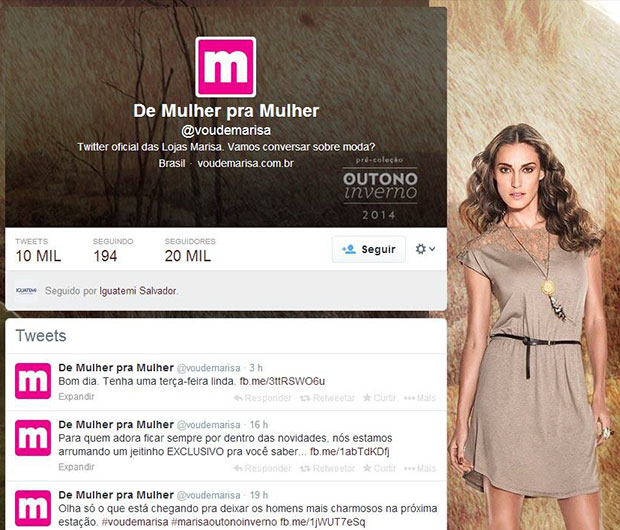View the 10 MIL tweets count
Image resolution: width=620 pixels, height=530 pixels.
click(38, 251)
